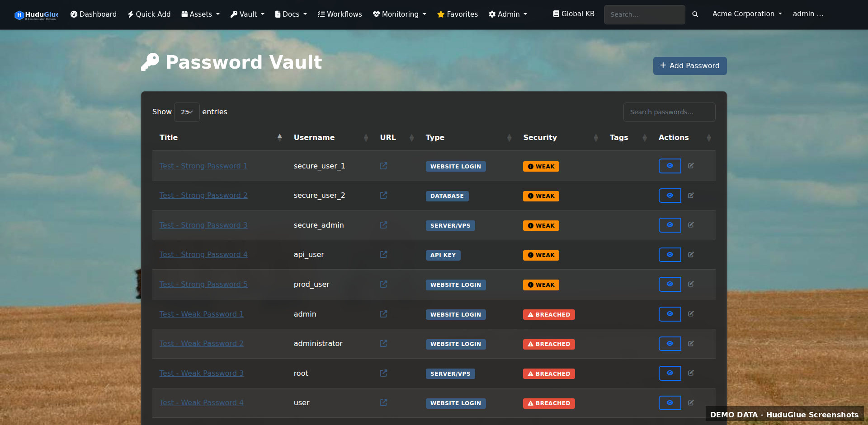Image resolution: width=868 pixels, height=425 pixels.
Task: Show the password for the admin user row
Action: [x=670, y=313]
